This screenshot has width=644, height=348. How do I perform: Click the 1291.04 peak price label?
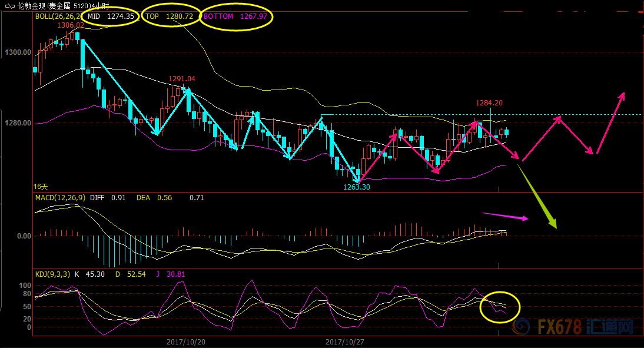pyautogui.click(x=182, y=78)
